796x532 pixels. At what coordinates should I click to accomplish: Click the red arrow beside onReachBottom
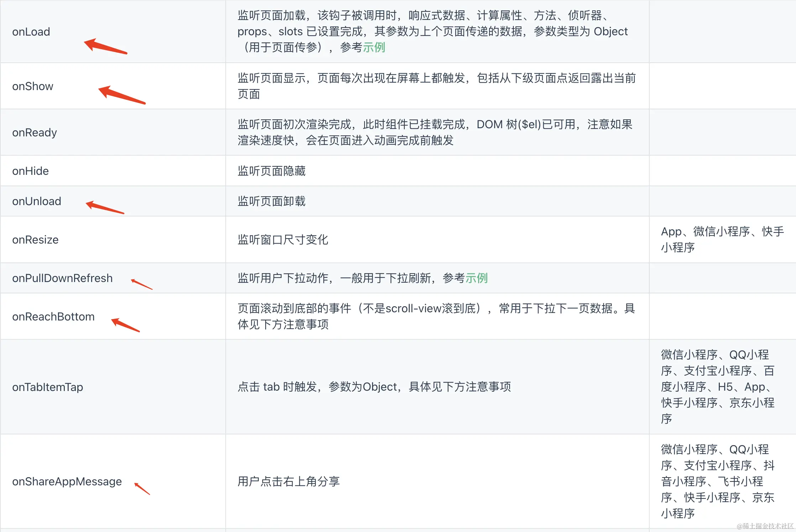click(x=125, y=325)
